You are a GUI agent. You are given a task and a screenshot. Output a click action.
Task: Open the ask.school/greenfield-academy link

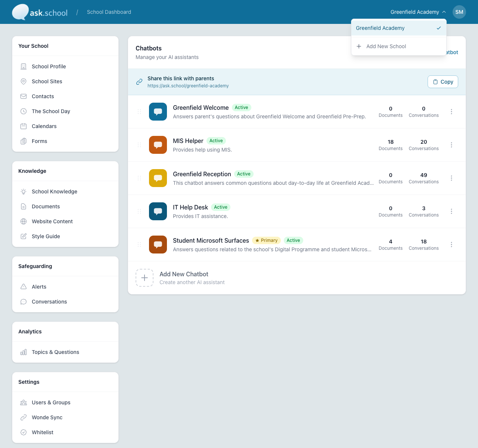188,86
